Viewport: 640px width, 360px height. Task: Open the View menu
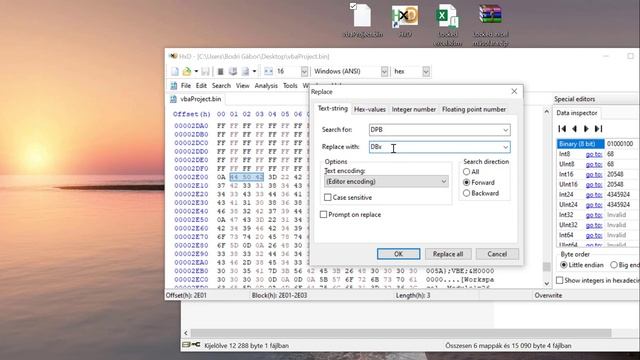point(242,86)
